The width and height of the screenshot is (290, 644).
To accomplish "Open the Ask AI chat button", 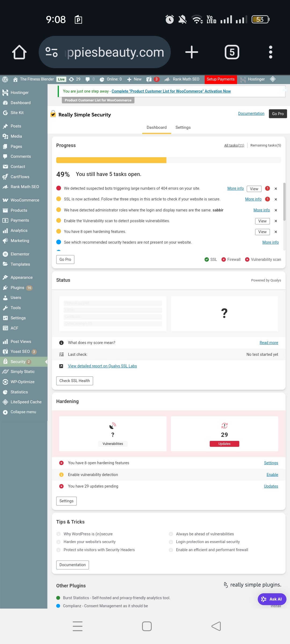I will click(x=272, y=599).
